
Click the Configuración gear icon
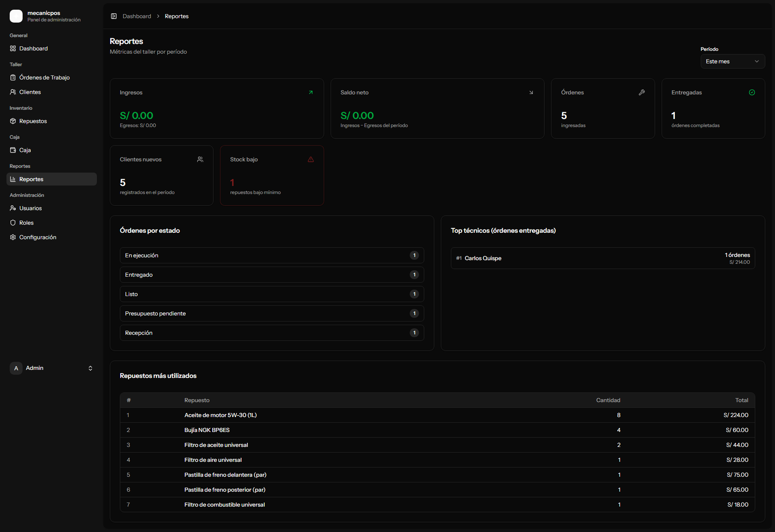[x=13, y=237]
